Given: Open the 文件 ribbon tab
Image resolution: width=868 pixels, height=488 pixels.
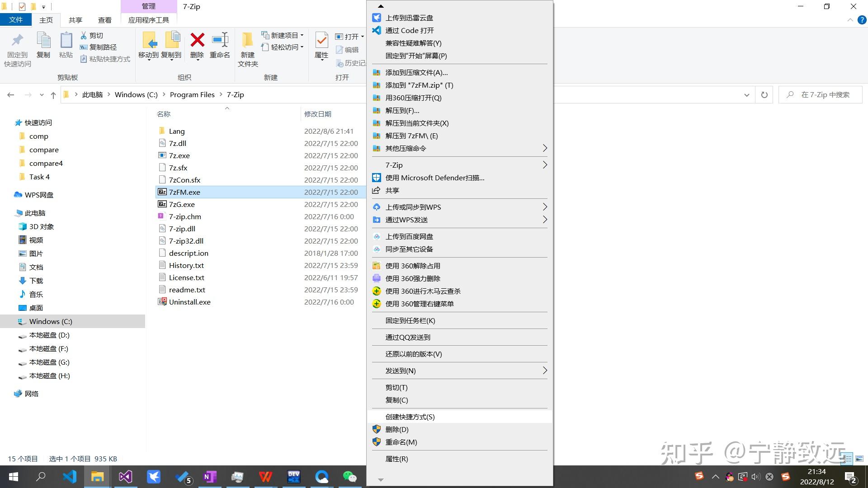Looking at the screenshot, I should coord(16,20).
